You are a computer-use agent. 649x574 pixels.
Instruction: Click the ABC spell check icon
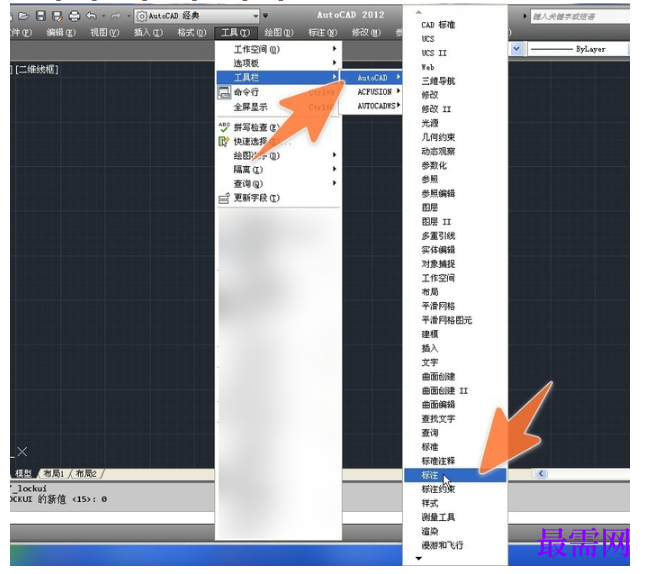pyautogui.click(x=224, y=127)
